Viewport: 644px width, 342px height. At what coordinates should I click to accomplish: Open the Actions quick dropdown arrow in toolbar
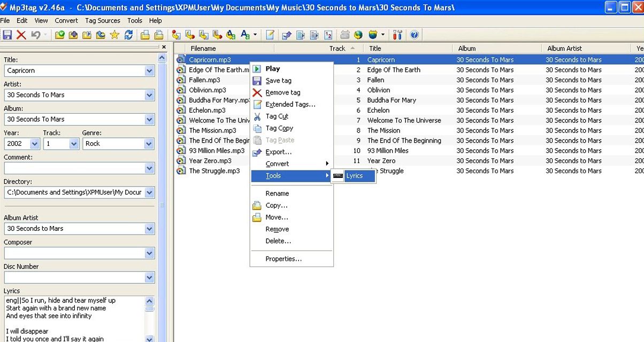coord(255,35)
